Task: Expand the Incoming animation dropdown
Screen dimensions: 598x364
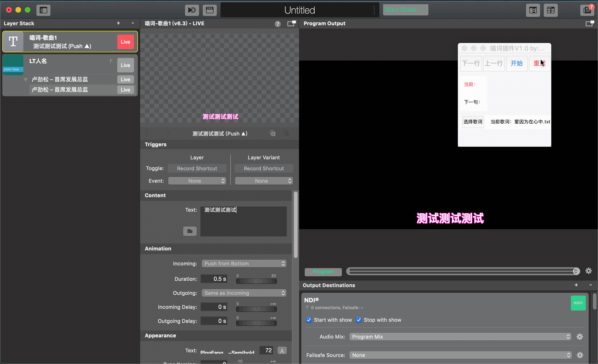Action: (243, 263)
